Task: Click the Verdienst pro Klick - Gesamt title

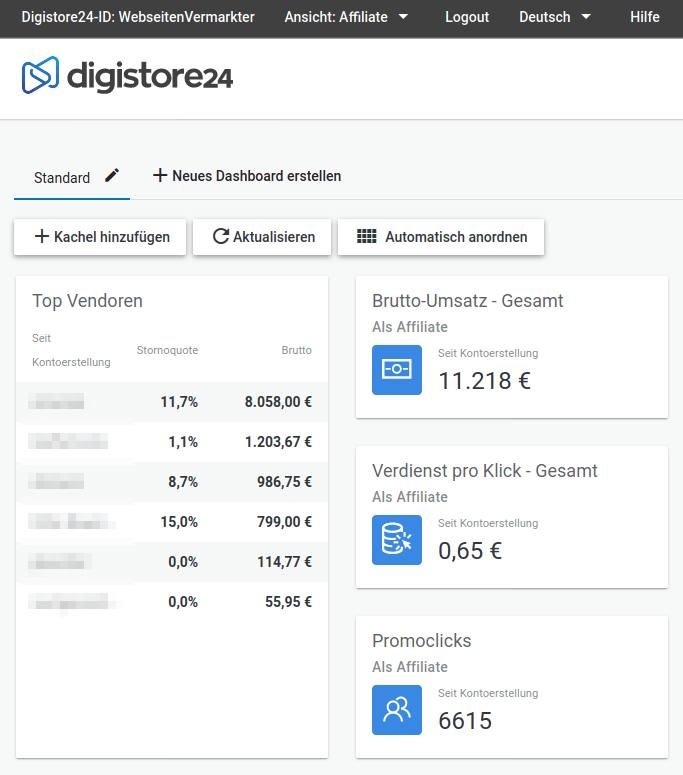Action: point(485,471)
